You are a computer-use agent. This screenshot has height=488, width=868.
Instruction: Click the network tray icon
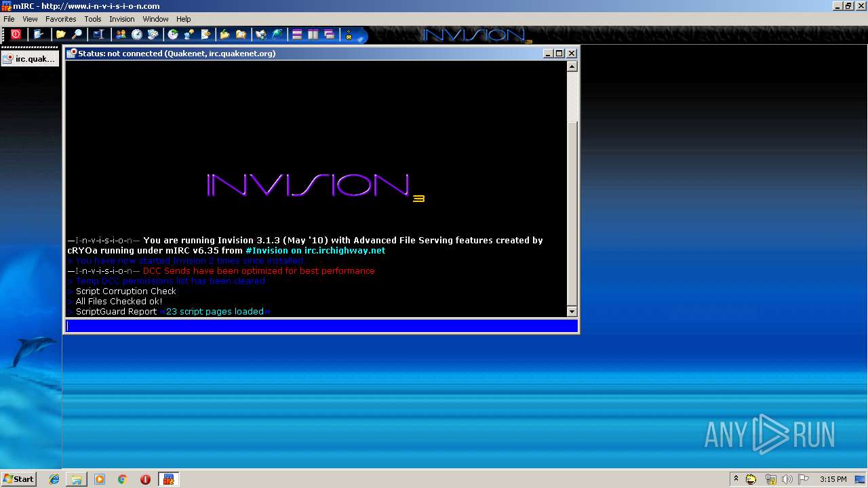(x=770, y=479)
